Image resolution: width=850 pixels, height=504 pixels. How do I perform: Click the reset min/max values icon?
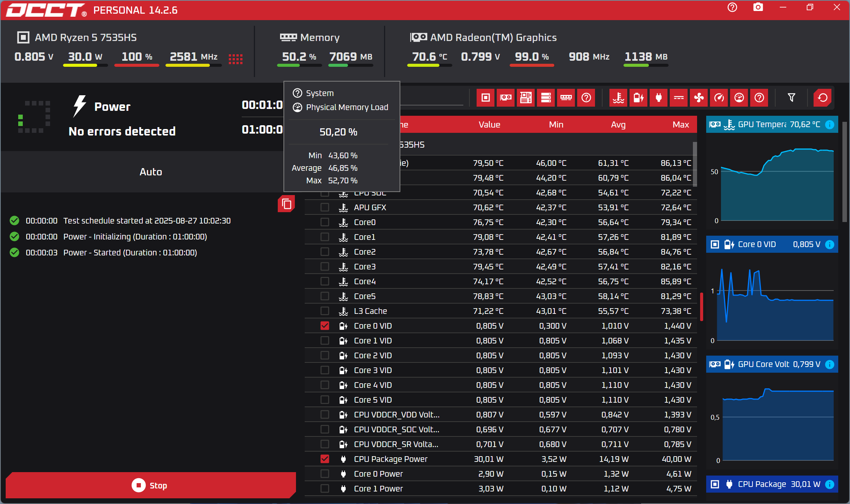[x=822, y=98]
